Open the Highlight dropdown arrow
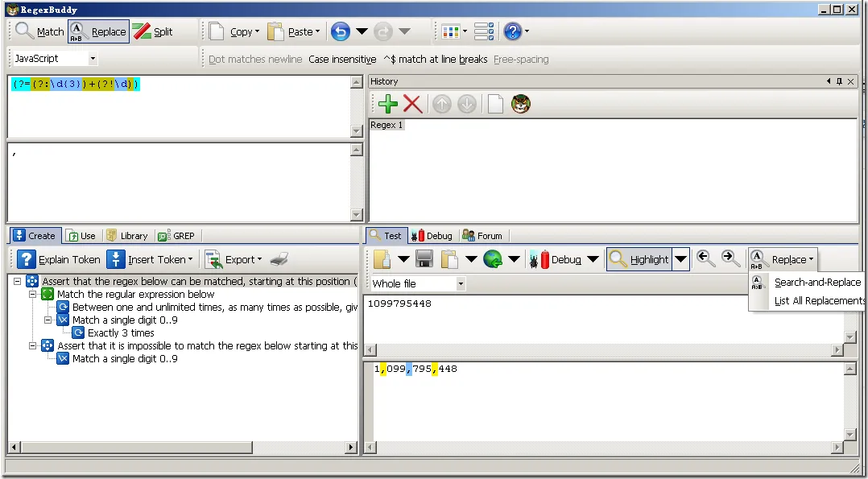The height and width of the screenshot is (479, 868). (x=681, y=259)
